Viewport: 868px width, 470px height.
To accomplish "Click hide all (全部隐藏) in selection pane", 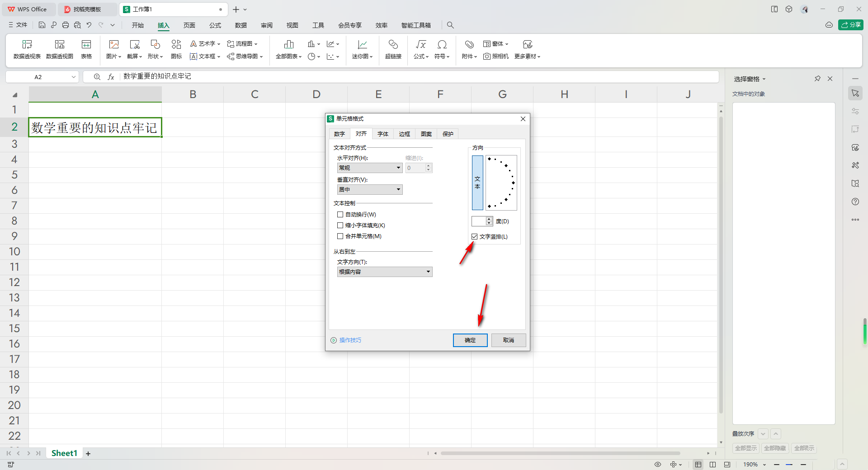I will [x=775, y=448].
